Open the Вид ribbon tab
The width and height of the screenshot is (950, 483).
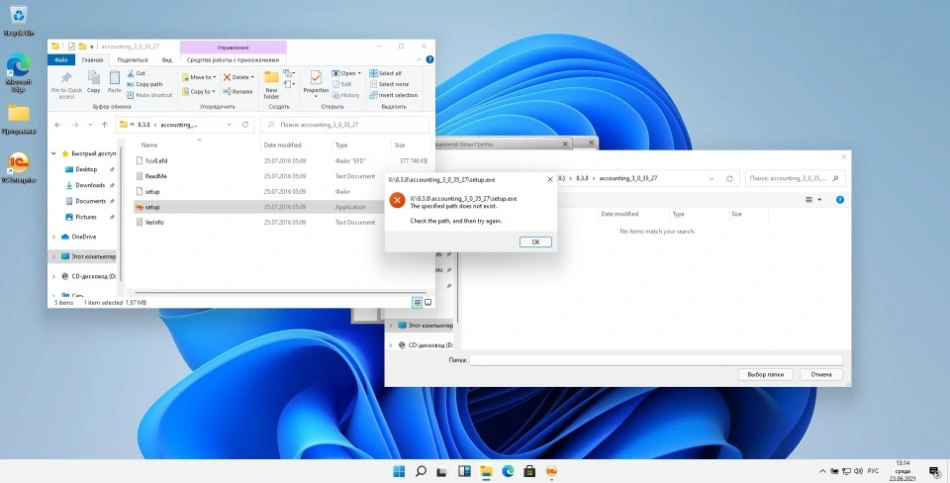[165, 60]
